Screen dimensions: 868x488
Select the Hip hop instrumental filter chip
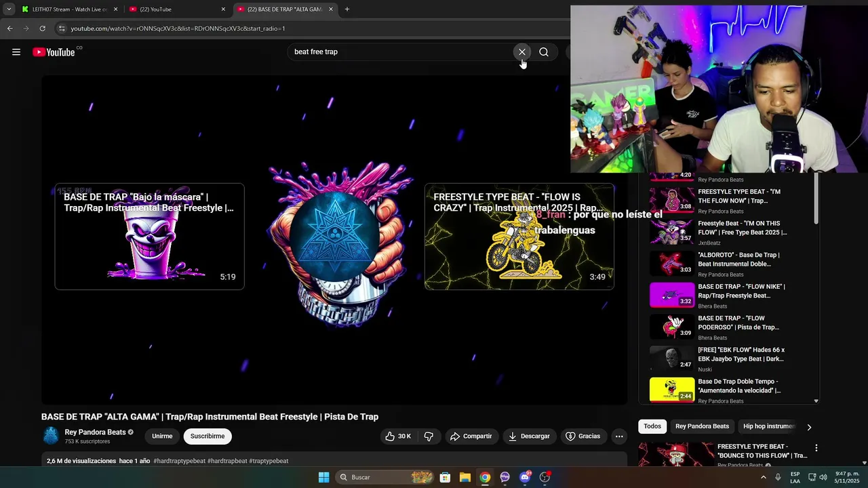click(x=768, y=426)
